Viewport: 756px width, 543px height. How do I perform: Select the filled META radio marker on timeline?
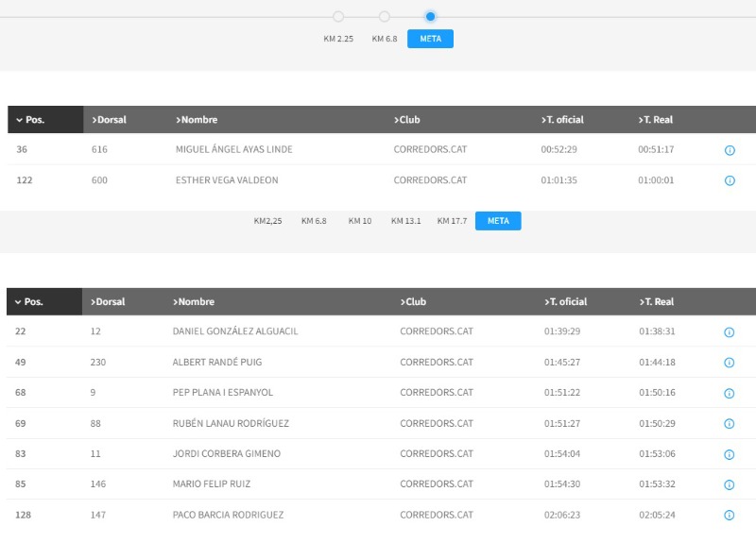[x=431, y=17]
